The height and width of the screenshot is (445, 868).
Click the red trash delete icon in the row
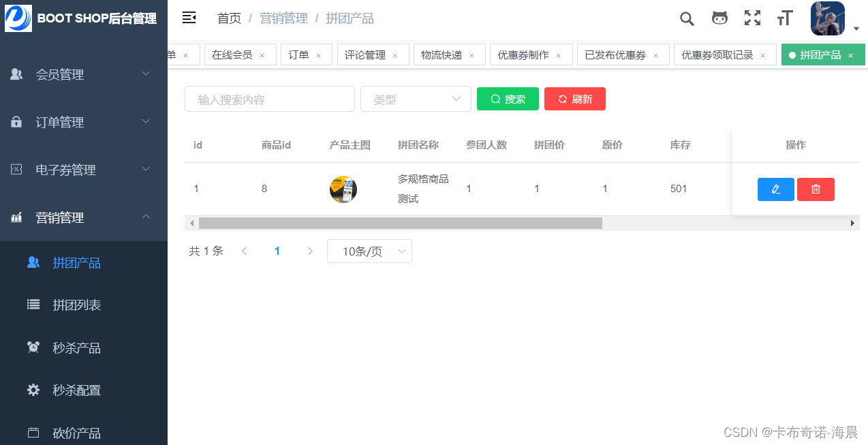point(816,189)
